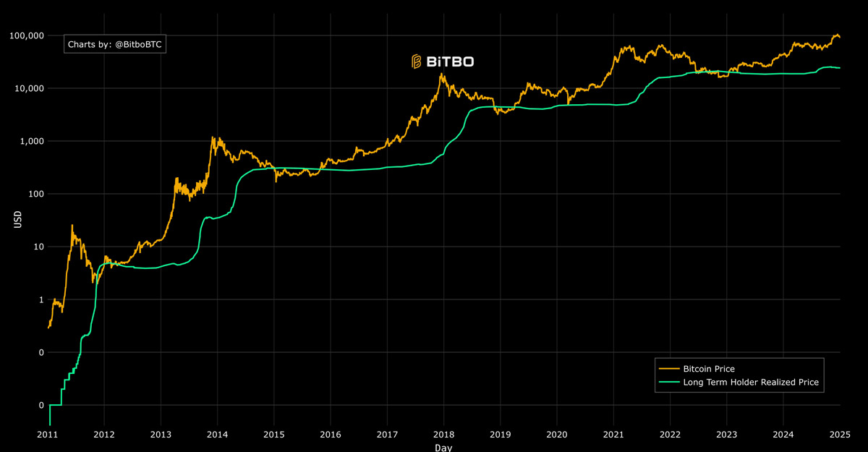Click the 100 y-axis label

(37, 194)
